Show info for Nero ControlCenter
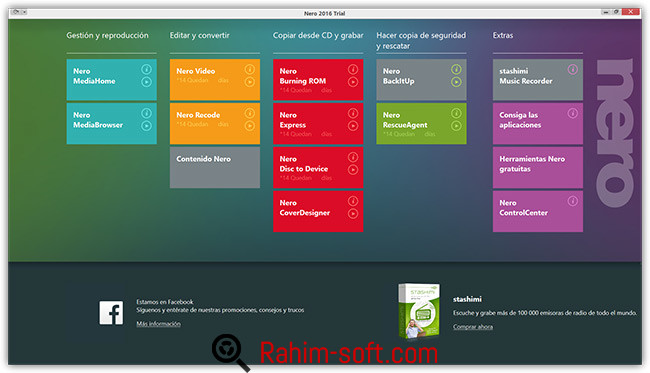 [572, 201]
